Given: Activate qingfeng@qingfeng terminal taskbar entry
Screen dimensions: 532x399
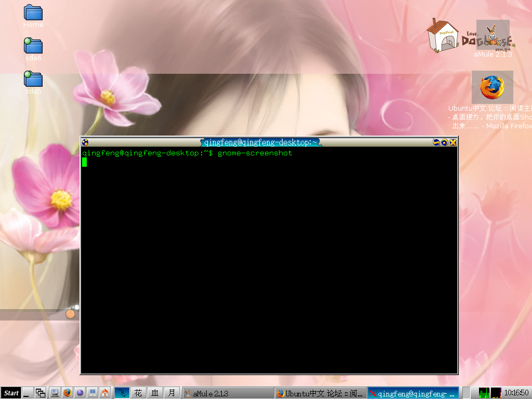Looking at the screenshot, I should point(413,393).
